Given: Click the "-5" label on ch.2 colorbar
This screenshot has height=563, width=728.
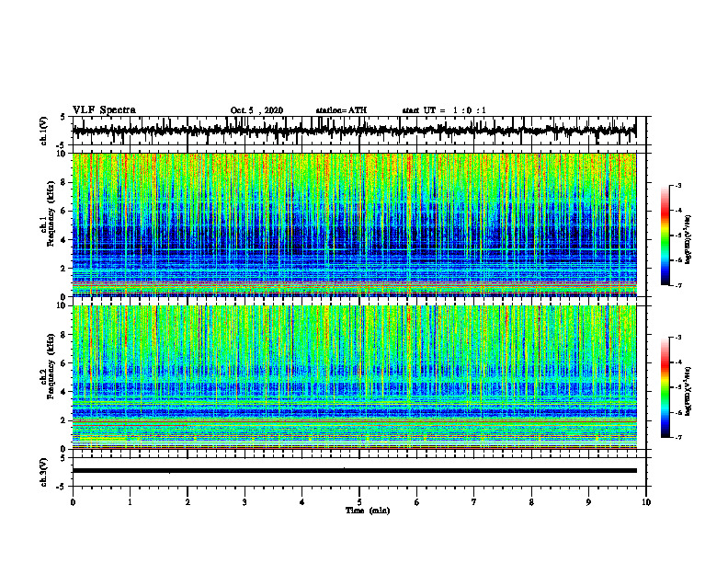Looking at the screenshot, I should [677, 387].
